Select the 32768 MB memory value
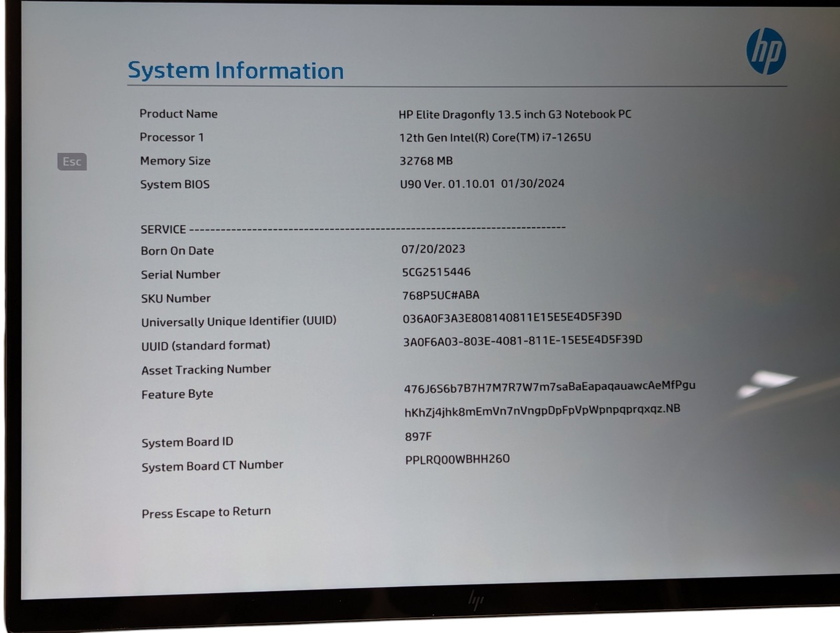The image size is (840, 633). coord(426,161)
